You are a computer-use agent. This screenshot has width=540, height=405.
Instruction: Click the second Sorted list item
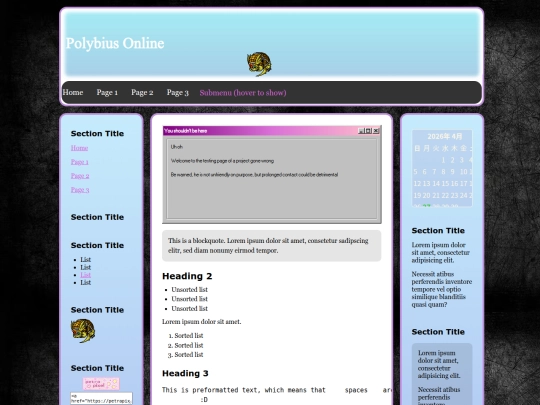[x=189, y=345]
